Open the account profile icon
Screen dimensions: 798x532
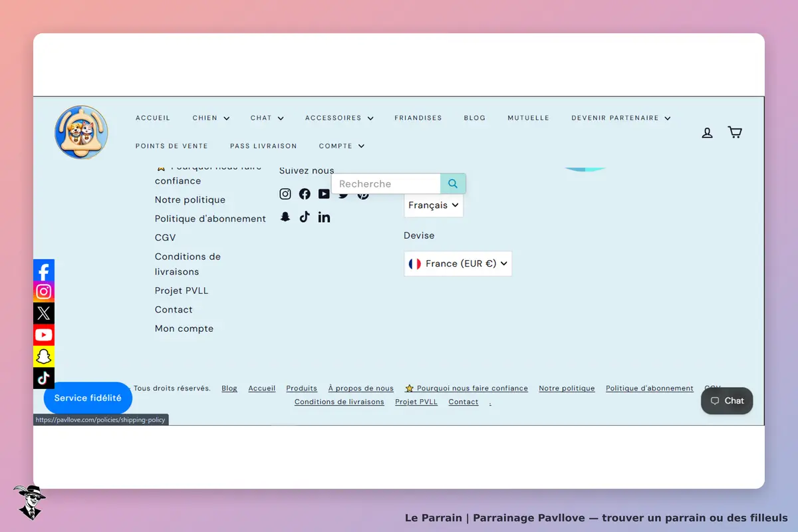[x=708, y=133]
